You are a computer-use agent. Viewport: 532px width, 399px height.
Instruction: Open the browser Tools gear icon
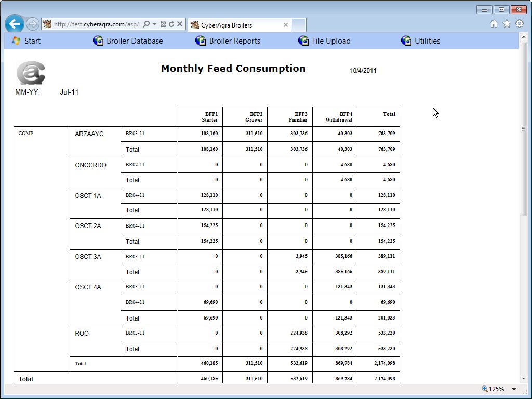519,24
